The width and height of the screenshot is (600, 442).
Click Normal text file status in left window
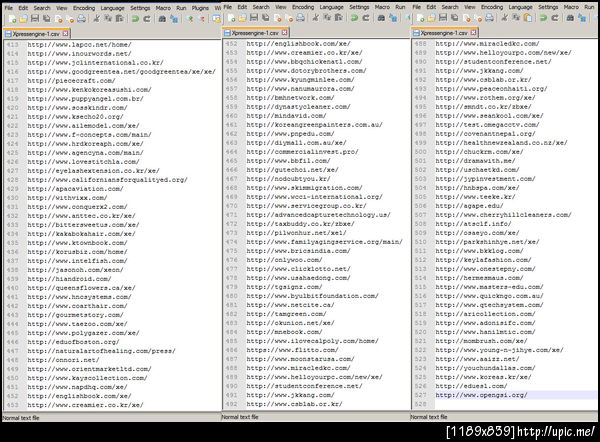pyautogui.click(x=21, y=418)
